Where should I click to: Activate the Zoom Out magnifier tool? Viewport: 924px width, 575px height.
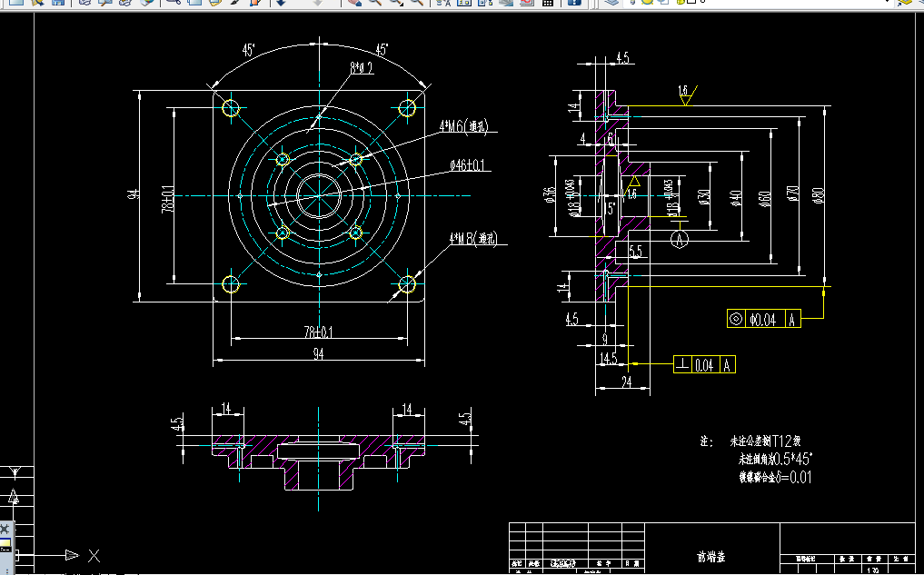[395, 5]
